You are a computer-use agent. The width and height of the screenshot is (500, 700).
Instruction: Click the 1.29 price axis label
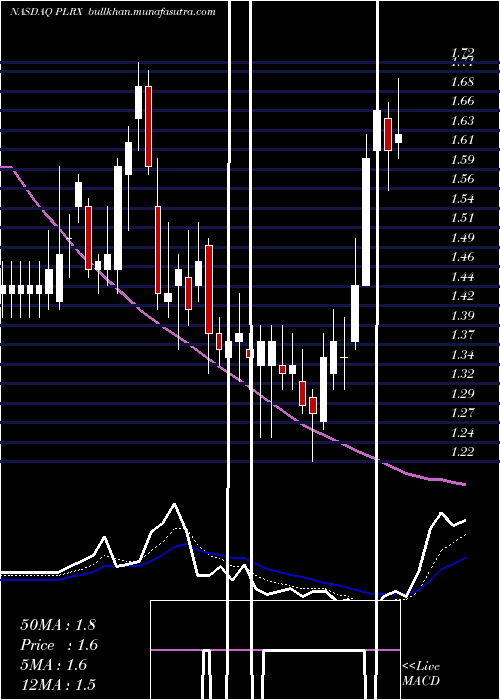(462, 393)
